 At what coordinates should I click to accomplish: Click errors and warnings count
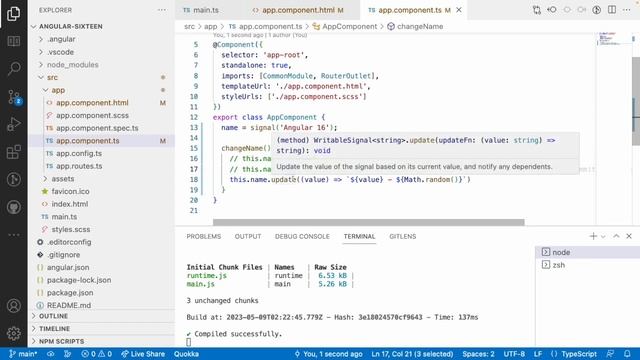pos(96,354)
